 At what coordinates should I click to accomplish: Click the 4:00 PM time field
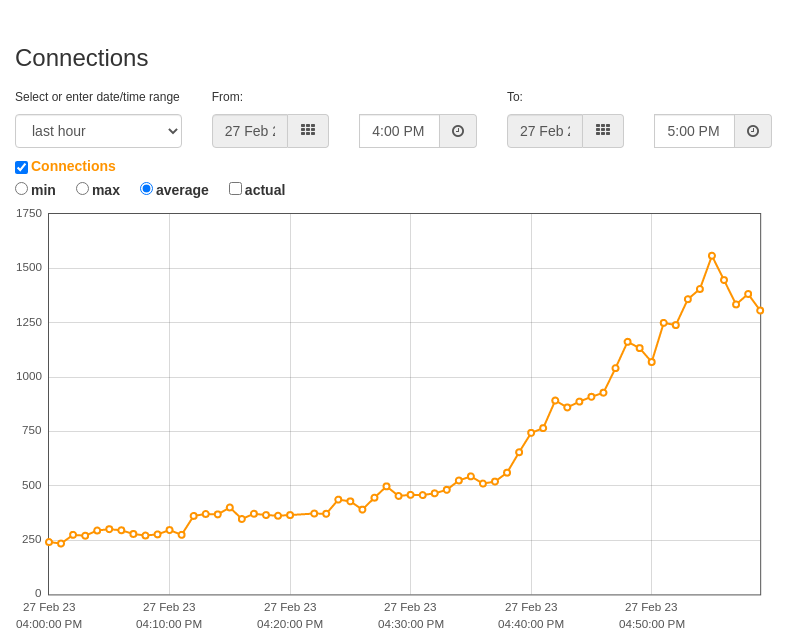pos(400,131)
